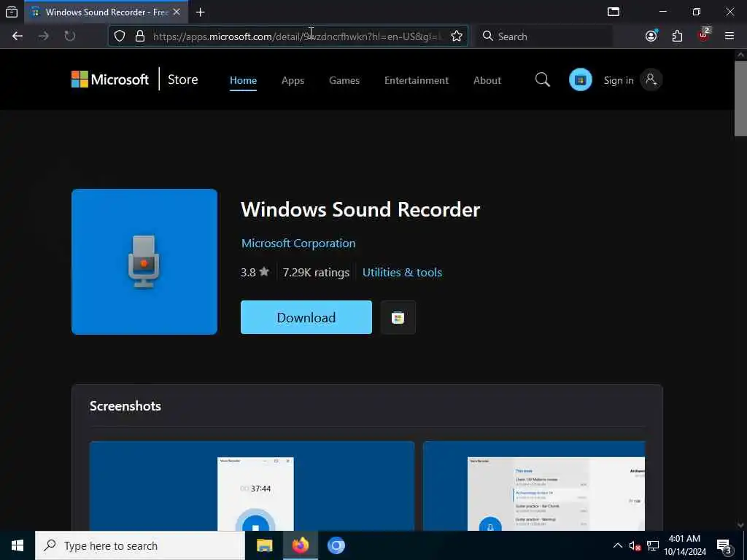The image size is (747, 560).
Task: Click the taskbar Type here to search box
Action: coord(140,545)
